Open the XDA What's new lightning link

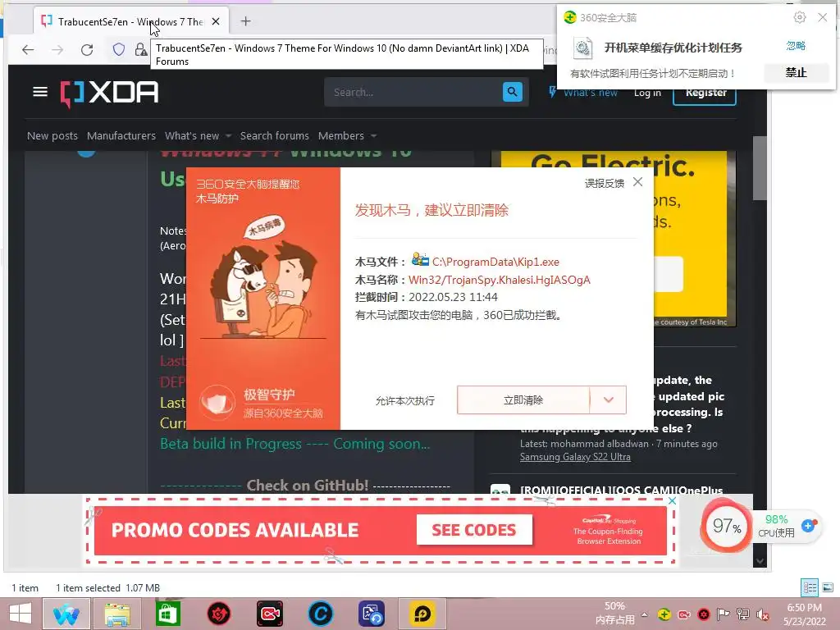[583, 93]
